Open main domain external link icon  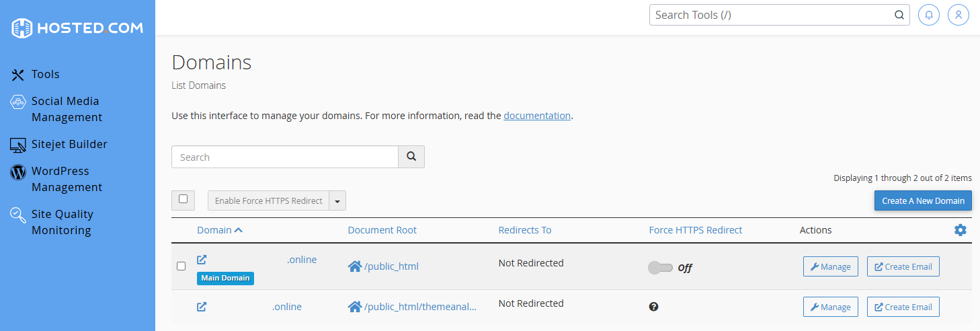pos(202,260)
